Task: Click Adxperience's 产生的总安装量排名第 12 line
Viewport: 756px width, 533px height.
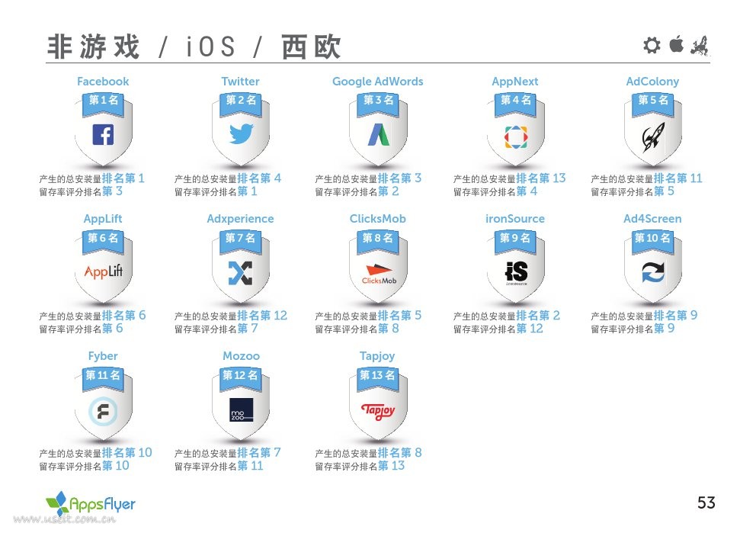Action: point(231,316)
